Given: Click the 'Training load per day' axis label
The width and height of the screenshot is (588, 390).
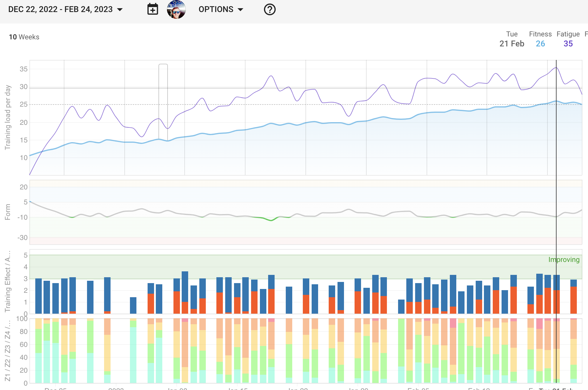Looking at the screenshot, I should pos(8,117).
